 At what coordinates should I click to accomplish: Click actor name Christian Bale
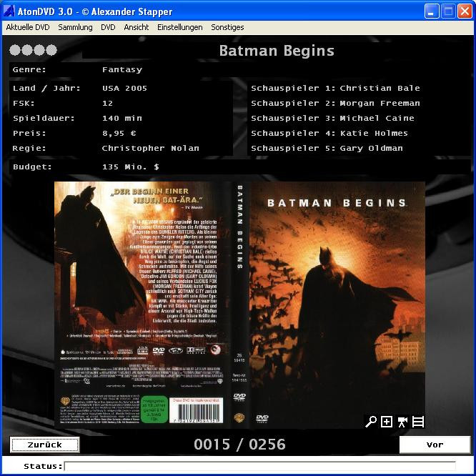tap(380, 89)
